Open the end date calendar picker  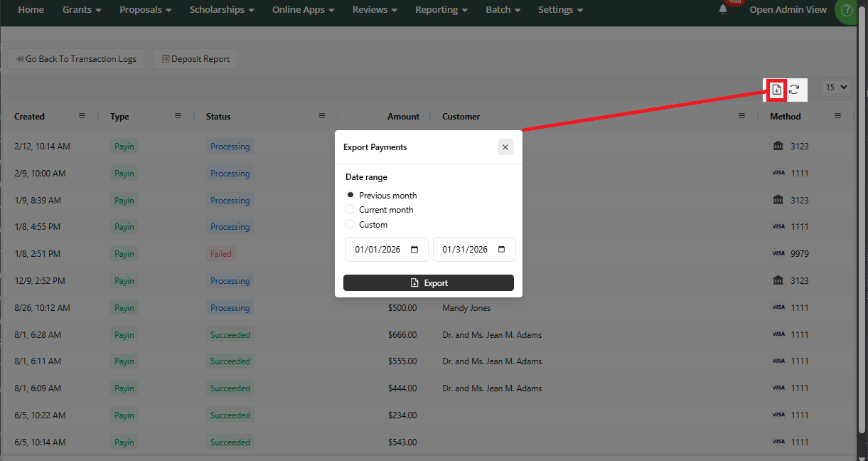click(502, 250)
